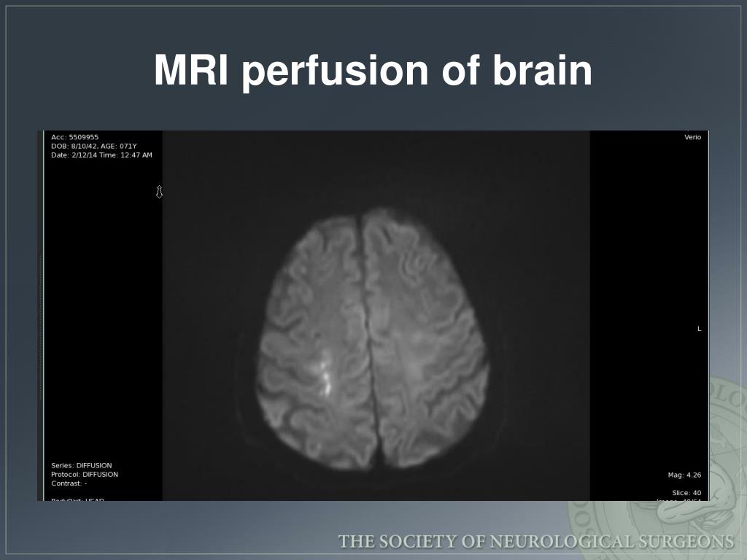Click the 'Mag: 4.26' magnification value
Viewport: 747px width, 560px height.
tap(684, 475)
